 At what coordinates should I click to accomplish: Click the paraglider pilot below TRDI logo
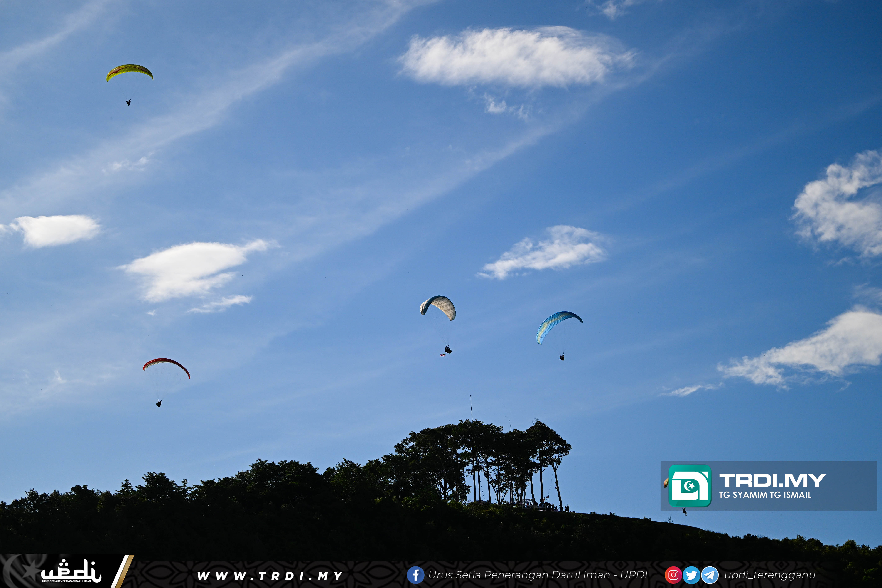684,512
